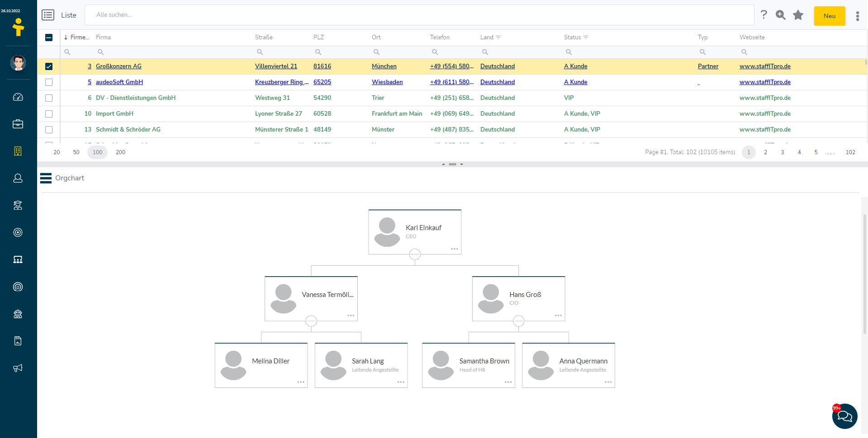Collapse the node under Karl Einkauf
This screenshot has width=868, height=438.
[415, 254]
